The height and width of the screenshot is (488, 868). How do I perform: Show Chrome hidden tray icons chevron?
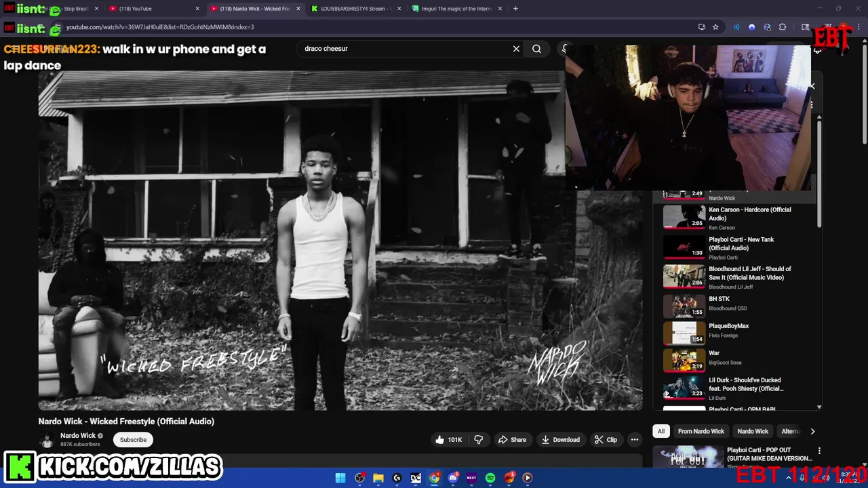tap(788, 478)
